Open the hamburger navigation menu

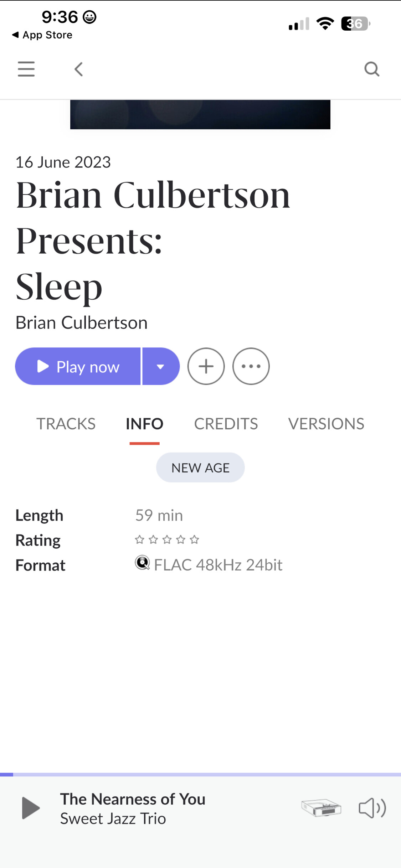tap(26, 69)
